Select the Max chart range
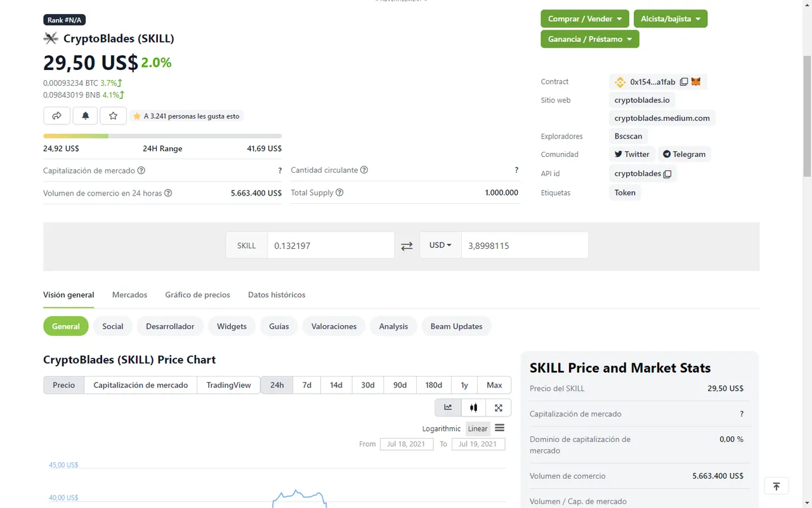This screenshot has height=508, width=812. pos(494,385)
